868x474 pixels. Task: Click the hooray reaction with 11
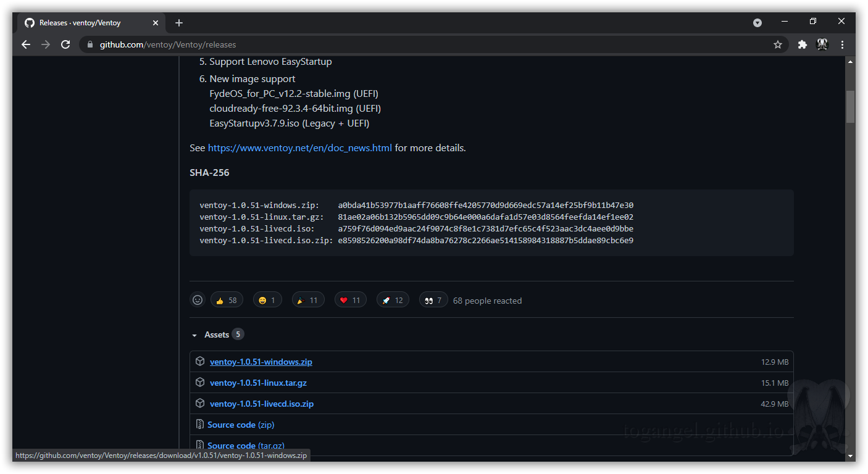pyautogui.click(x=307, y=300)
